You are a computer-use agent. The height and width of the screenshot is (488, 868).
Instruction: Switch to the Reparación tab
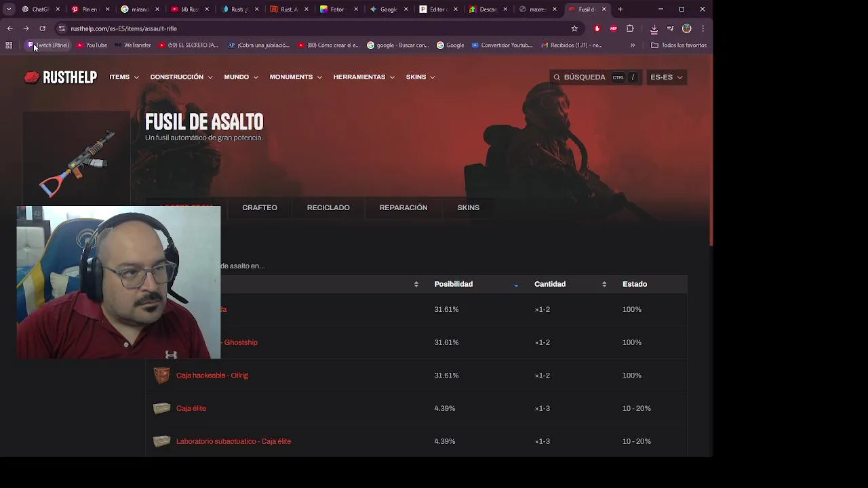click(403, 207)
